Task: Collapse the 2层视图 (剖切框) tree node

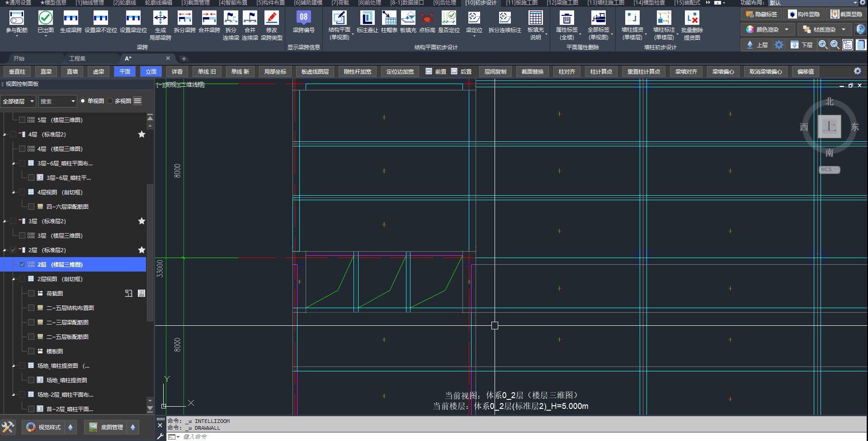Action: [x=14, y=279]
